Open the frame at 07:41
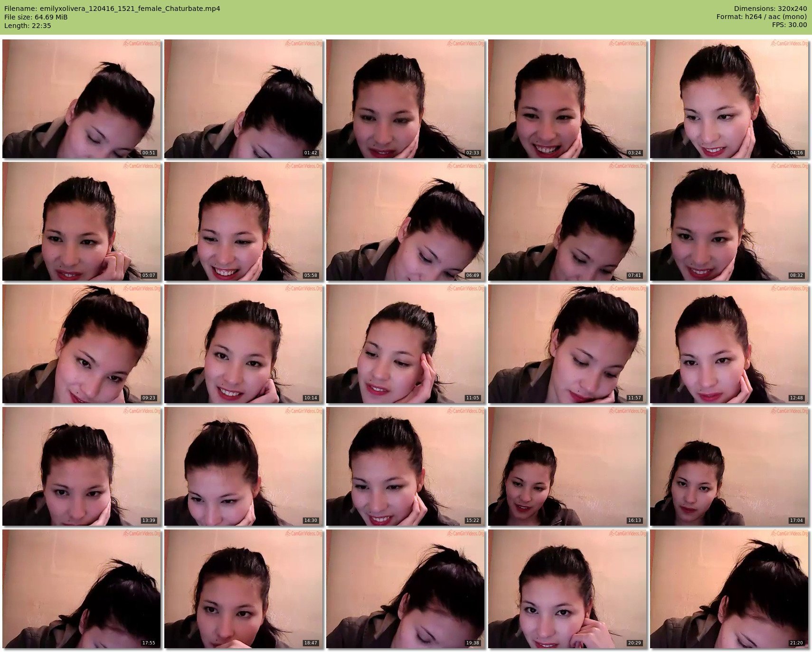Image resolution: width=812 pixels, height=652 pixels. [x=567, y=221]
